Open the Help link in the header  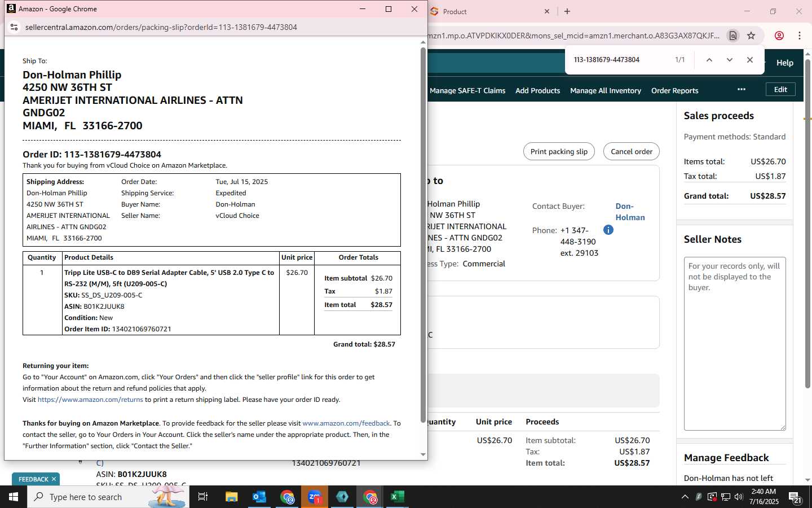point(785,63)
